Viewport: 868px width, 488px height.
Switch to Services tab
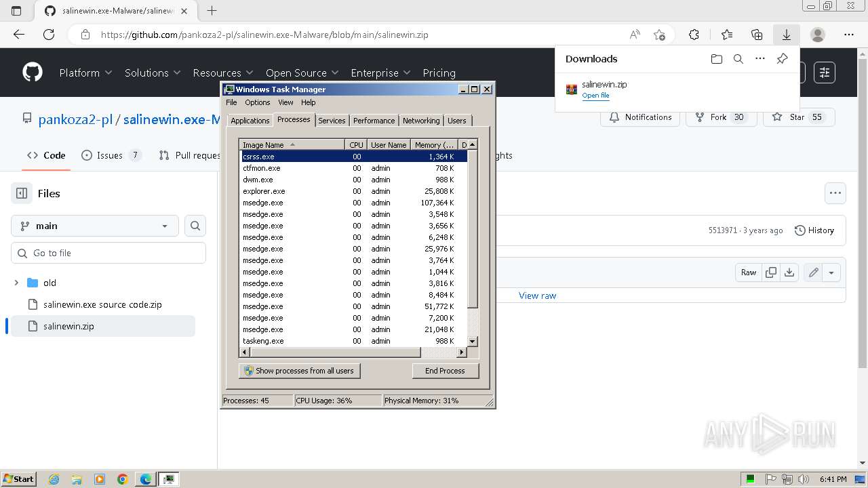pyautogui.click(x=332, y=121)
